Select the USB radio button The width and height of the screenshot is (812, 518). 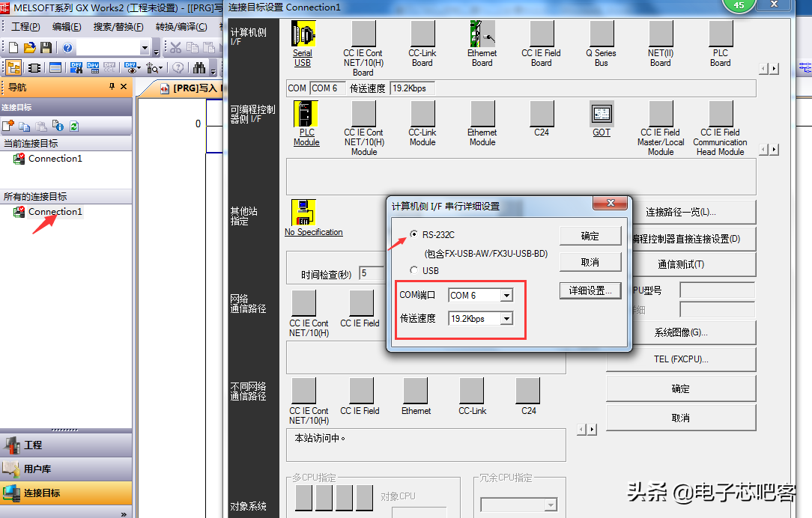coord(414,270)
